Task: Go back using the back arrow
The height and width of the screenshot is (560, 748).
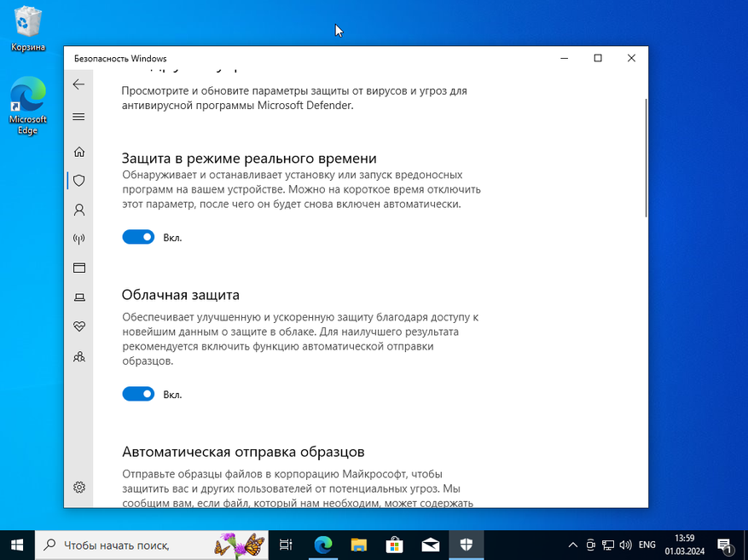Action: (78, 84)
